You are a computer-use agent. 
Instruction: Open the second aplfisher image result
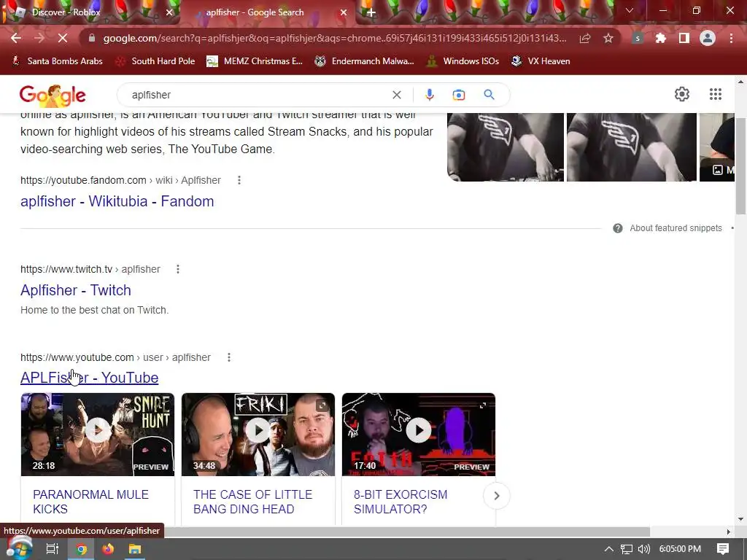(x=632, y=147)
